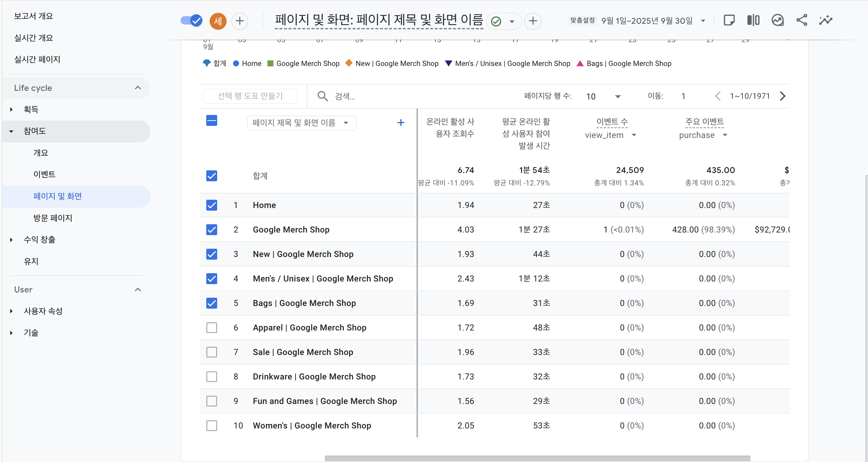Open the 유지 report in the sidebar
Image resolution: width=868 pixels, height=462 pixels.
(x=31, y=261)
